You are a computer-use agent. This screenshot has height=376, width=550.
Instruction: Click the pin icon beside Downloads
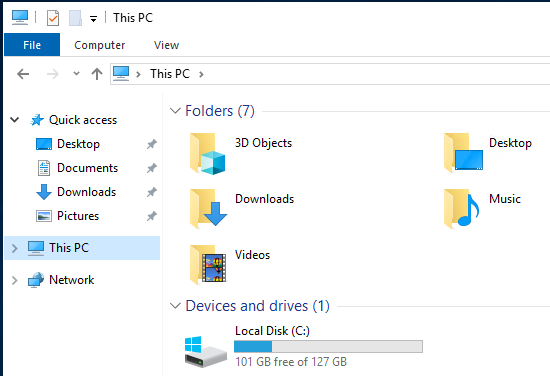point(152,192)
